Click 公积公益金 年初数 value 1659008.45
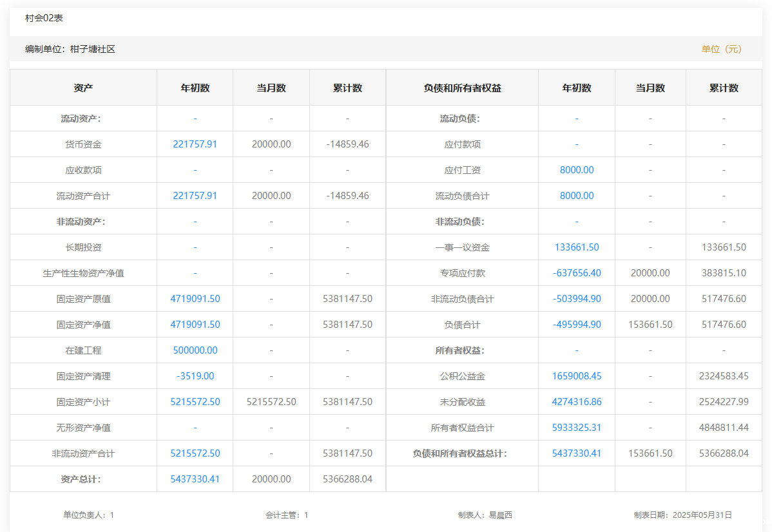This screenshot has width=772, height=532. [x=576, y=376]
